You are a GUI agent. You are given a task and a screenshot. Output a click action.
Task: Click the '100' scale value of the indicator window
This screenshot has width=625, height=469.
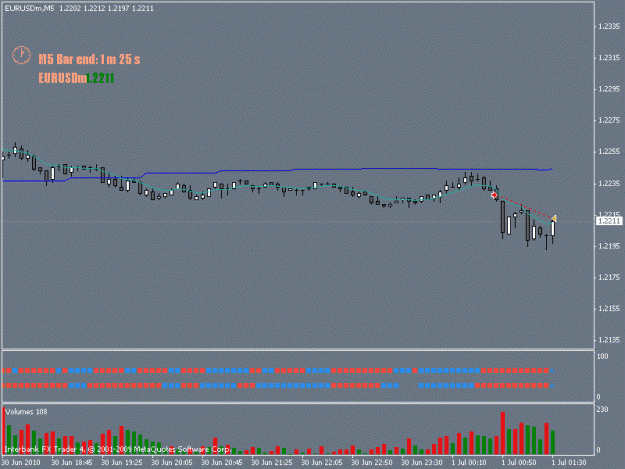point(602,356)
